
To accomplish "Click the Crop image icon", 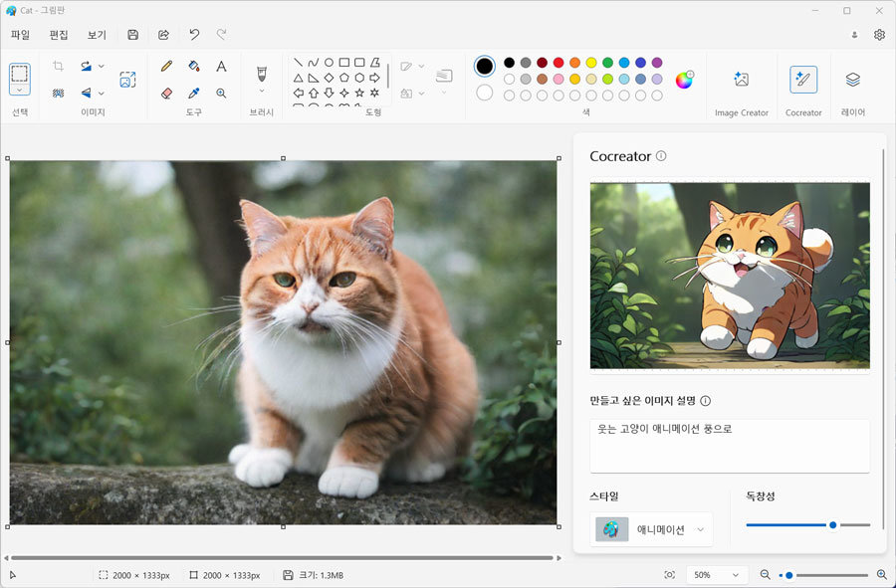I will [58, 67].
